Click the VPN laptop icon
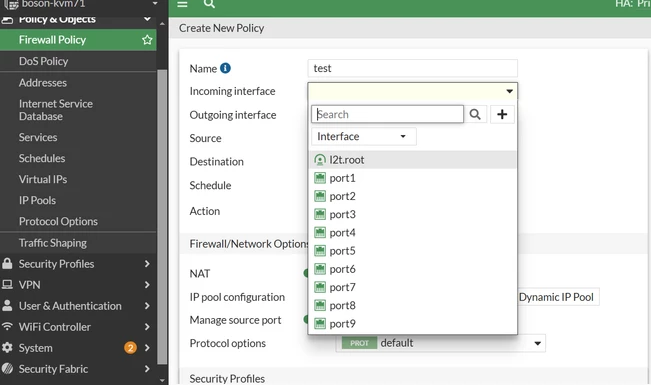651x385 pixels. [x=7, y=284]
